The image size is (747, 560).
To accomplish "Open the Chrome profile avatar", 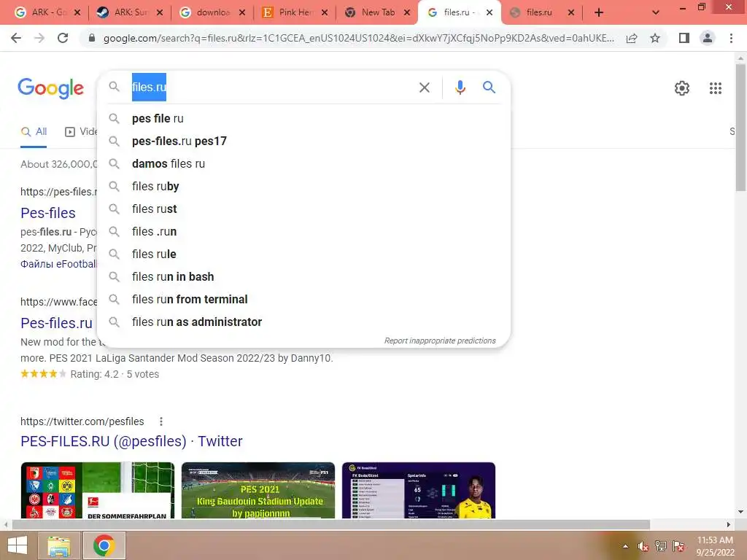I will tap(708, 38).
